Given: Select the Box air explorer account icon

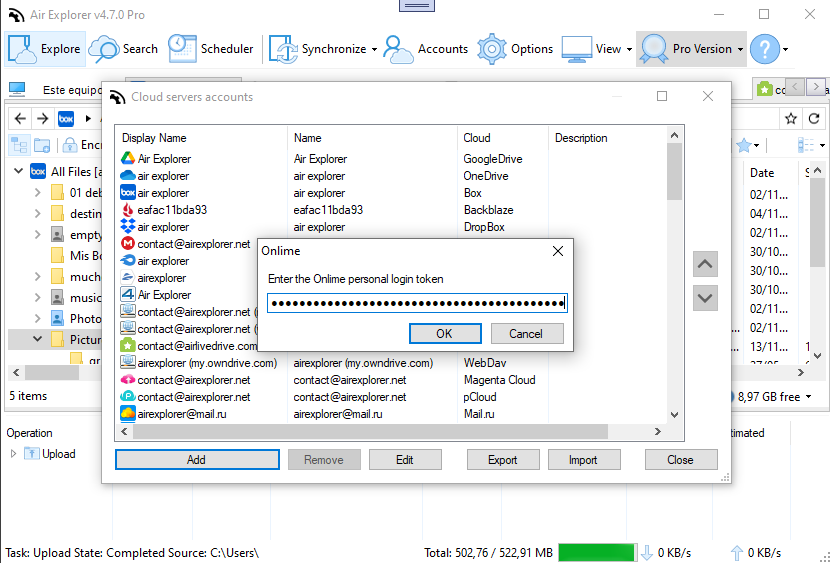Looking at the screenshot, I should pyautogui.click(x=128, y=192).
